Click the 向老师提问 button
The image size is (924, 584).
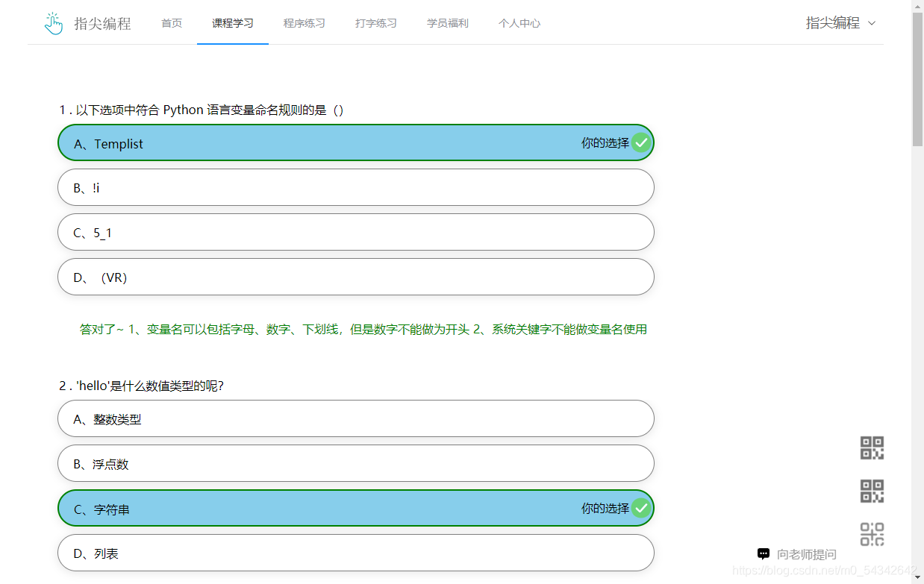(x=797, y=554)
